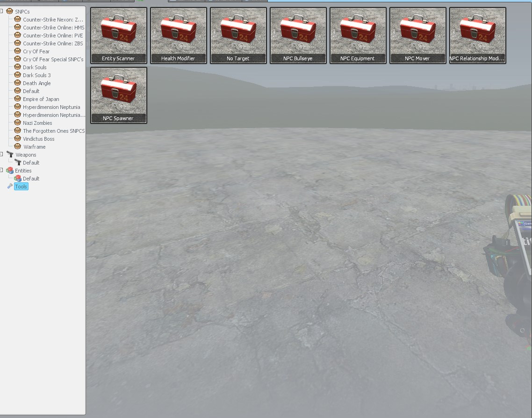532x418 pixels.
Task: Open Counter-Strike Online: PVE category
Action: pos(53,36)
